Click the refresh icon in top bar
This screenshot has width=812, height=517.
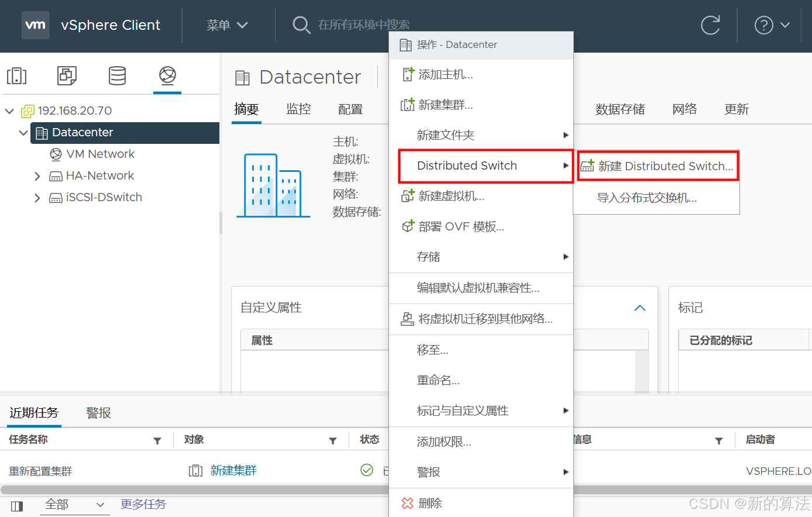pos(710,25)
